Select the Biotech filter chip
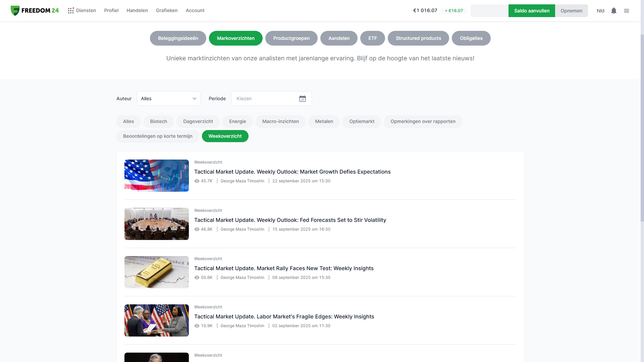Viewport: 644px width, 362px height. pyautogui.click(x=158, y=121)
